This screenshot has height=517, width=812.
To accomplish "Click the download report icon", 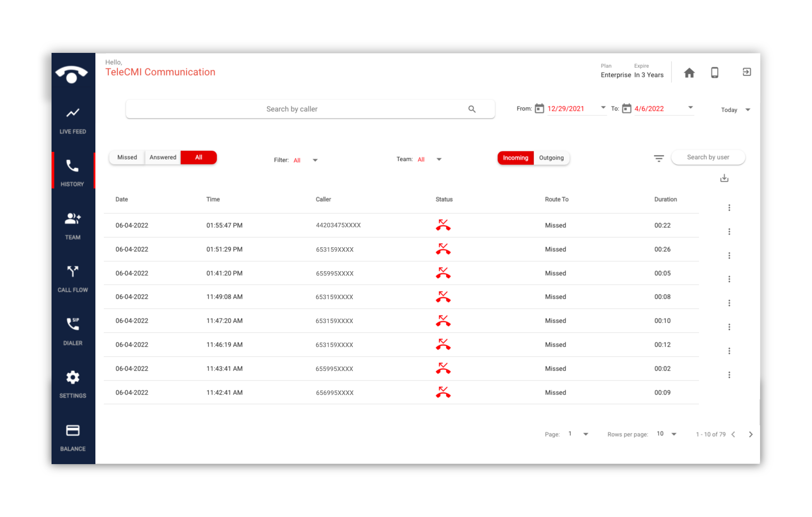I will (724, 178).
